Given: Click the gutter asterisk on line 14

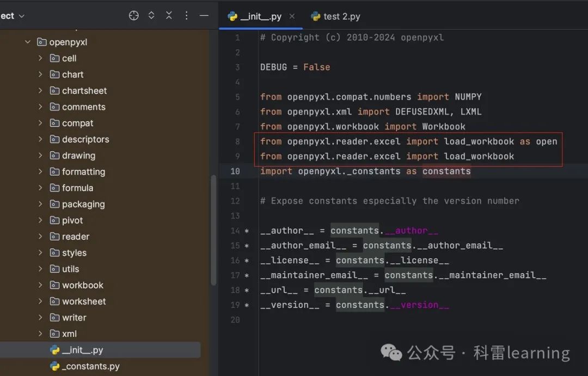Looking at the screenshot, I should pos(247,231).
